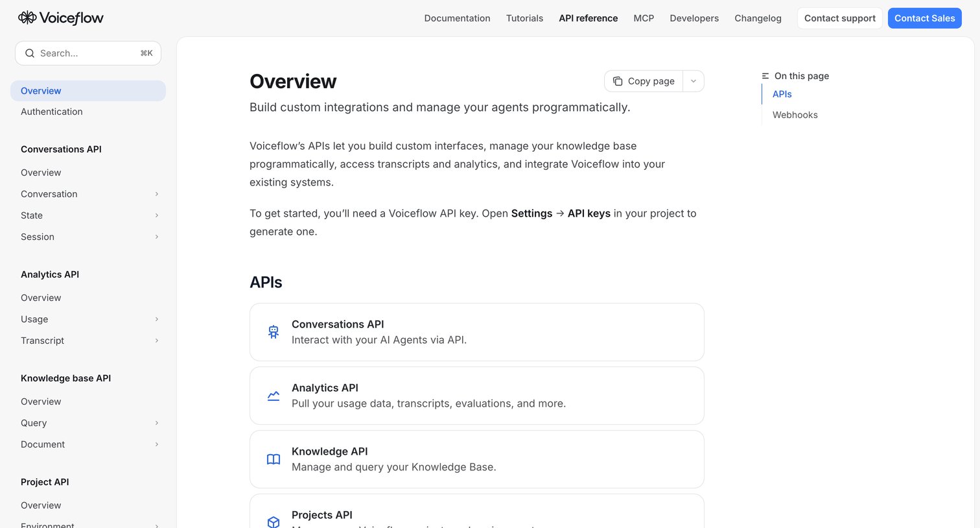Screen dimensions: 980x528
Task: Open the Knowledge API card
Action: 477,459
